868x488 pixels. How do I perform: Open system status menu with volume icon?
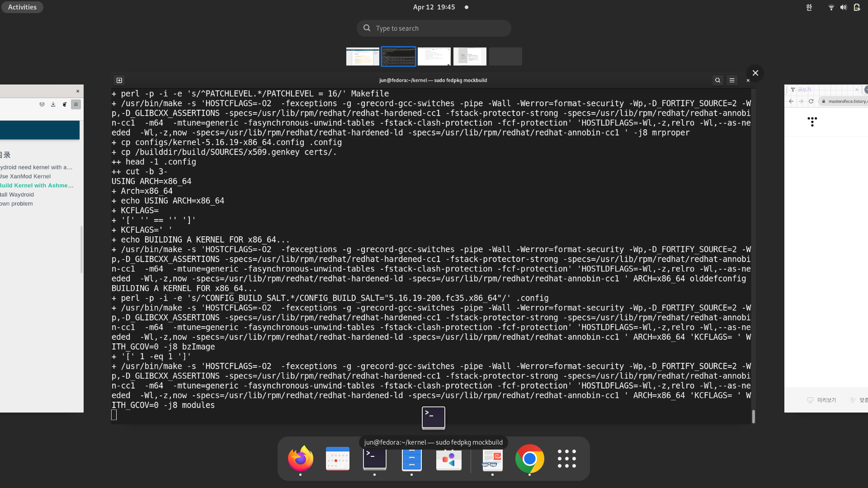[x=843, y=7]
